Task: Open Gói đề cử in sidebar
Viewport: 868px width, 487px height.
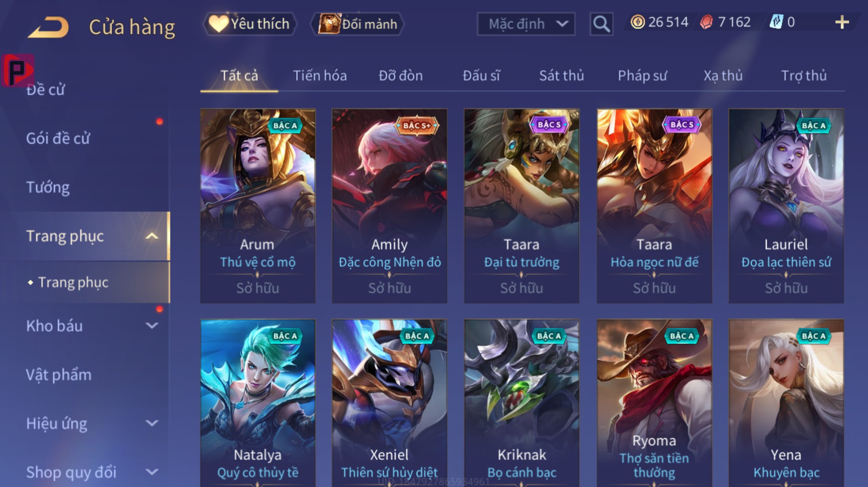Action: pyautogui.click(x=58, y=138)
